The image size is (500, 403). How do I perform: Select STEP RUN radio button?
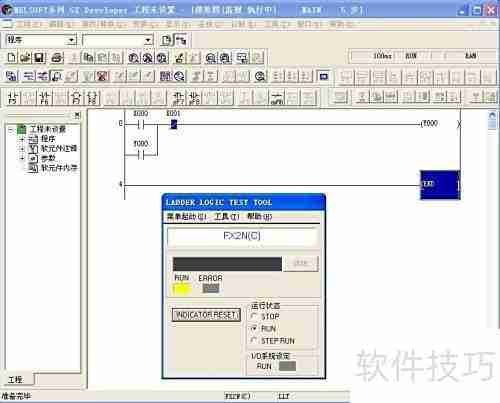pos(254,340)
